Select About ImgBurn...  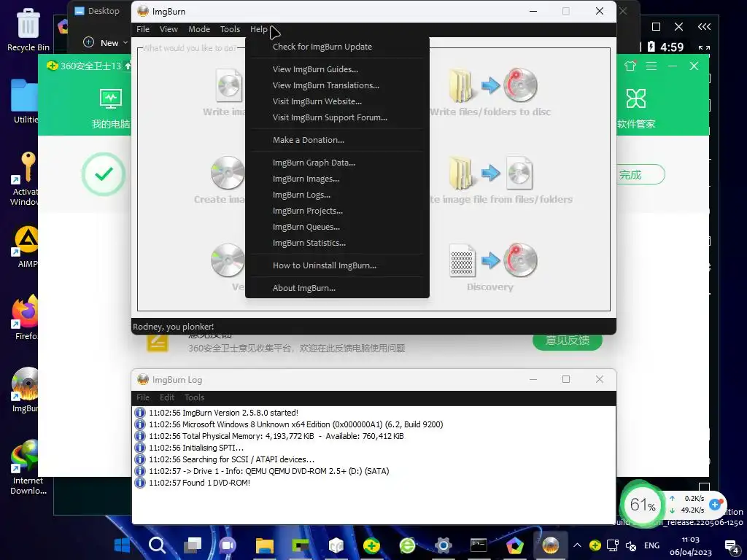304,288
